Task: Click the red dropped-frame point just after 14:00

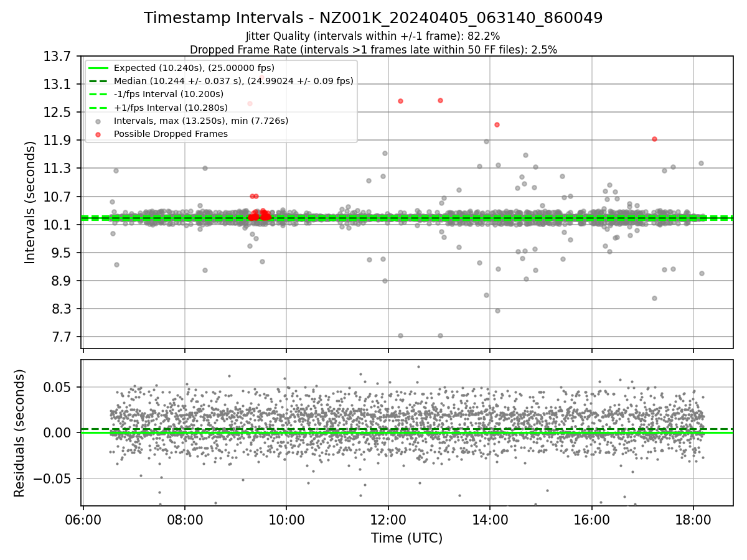Action: pos(497,124)
